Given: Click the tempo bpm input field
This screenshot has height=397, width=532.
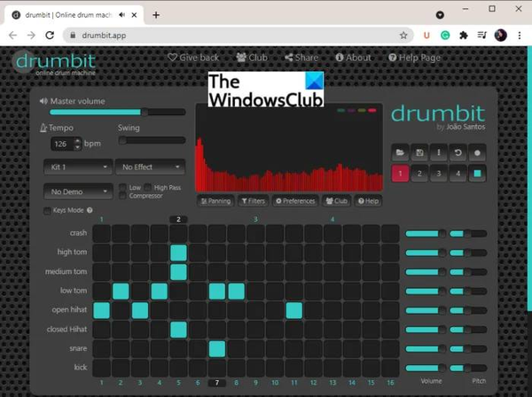Looking at the screenshot, I should pos(62,144).
